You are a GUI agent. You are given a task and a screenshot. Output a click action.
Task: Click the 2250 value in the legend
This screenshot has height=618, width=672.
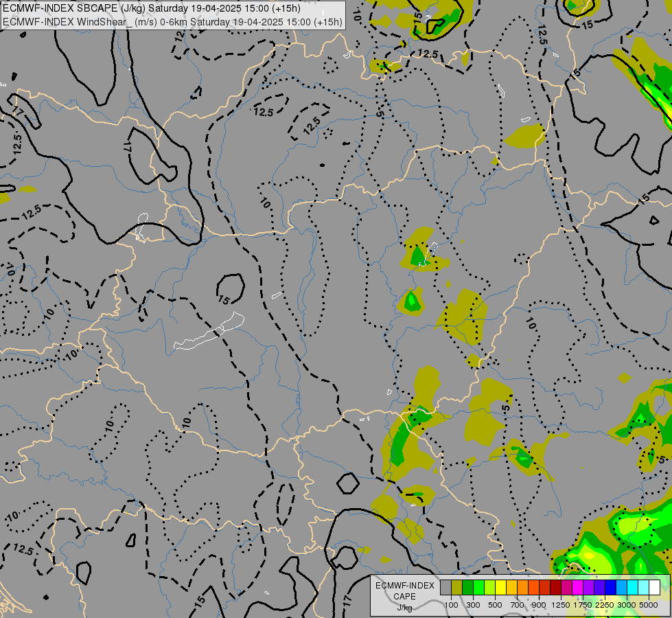pos(604,605)
